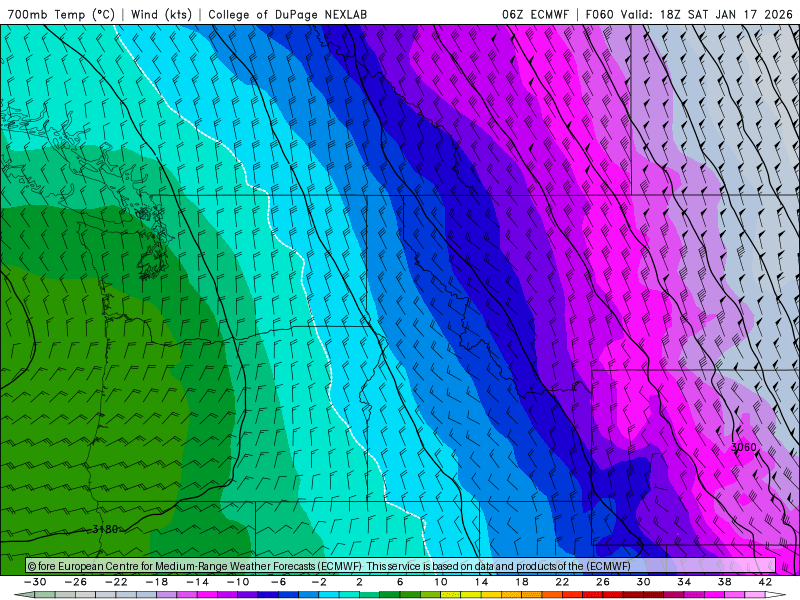Click the 3180 height contour label
This screenshot has height=600, width=800.
point(105,529)
